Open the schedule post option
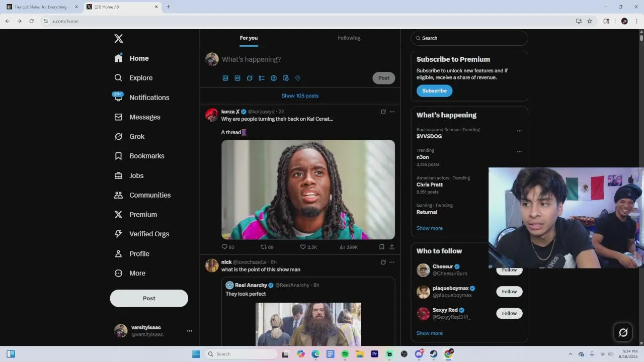Screen dimensions: 644x362 coord(286,78)
